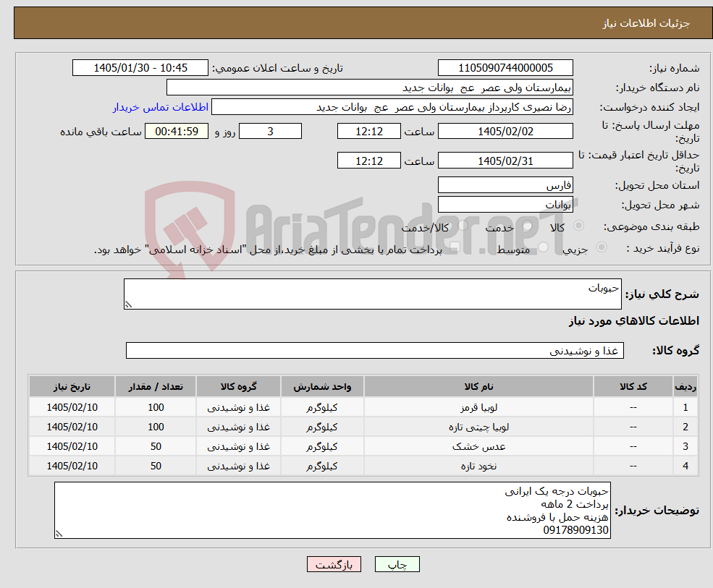Click the request creator name field
The width and height of the screenshot is (713, 588).
[x=392, y=107]
